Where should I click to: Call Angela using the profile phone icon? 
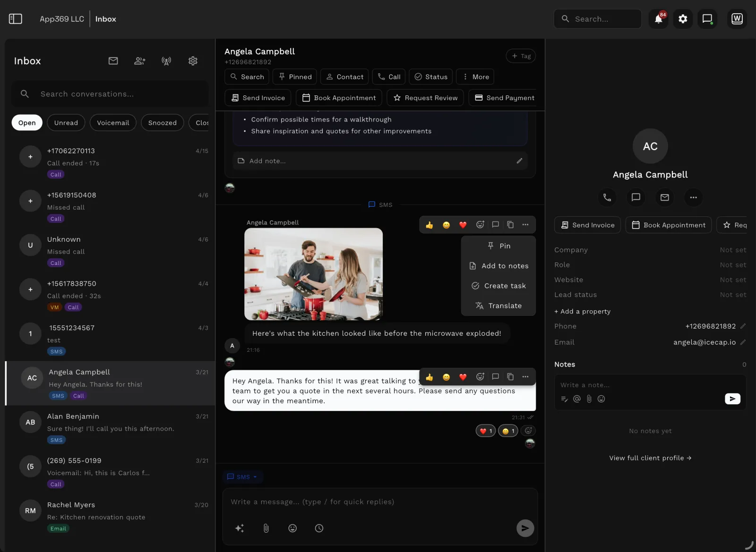tap(607, 197)
